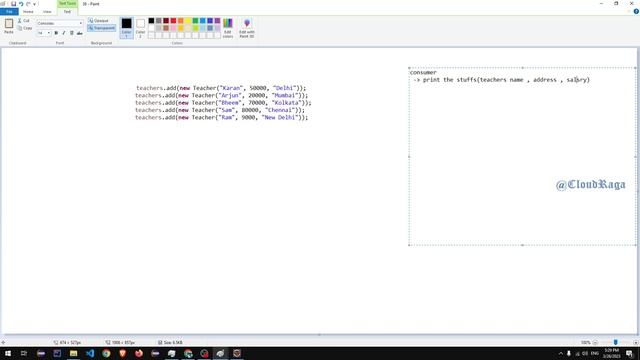Screen dimensions: 640x360
Task: Open the font size dropdown
Action: [49, 33]
